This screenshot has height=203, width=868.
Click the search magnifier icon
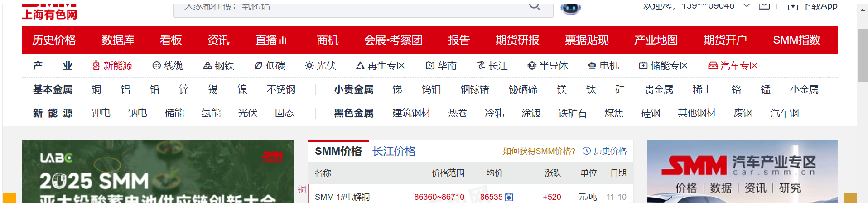point(535,6)
